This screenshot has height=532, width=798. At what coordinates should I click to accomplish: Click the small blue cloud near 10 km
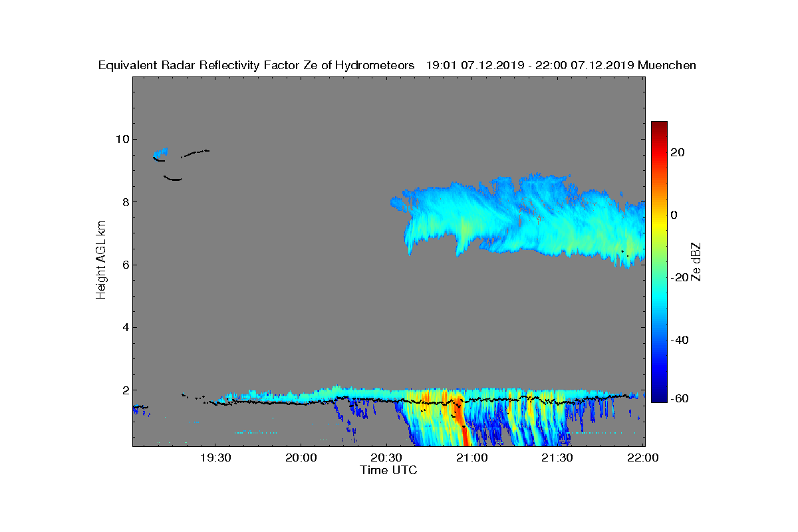tap(160, 154)
